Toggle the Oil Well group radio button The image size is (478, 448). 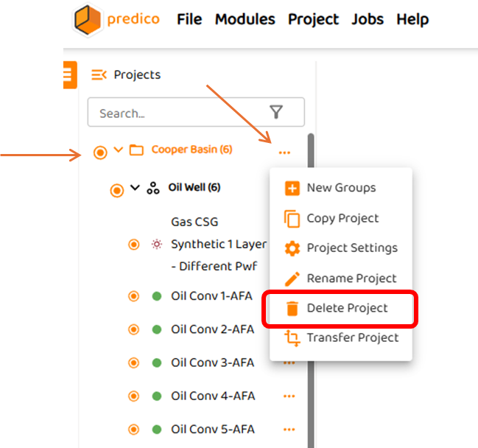point(116,190)
